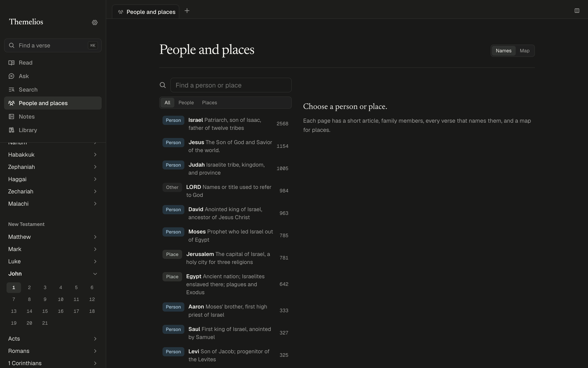Open the LORD entry
This screenshot has height=368, width=588.
coord(225,191)
